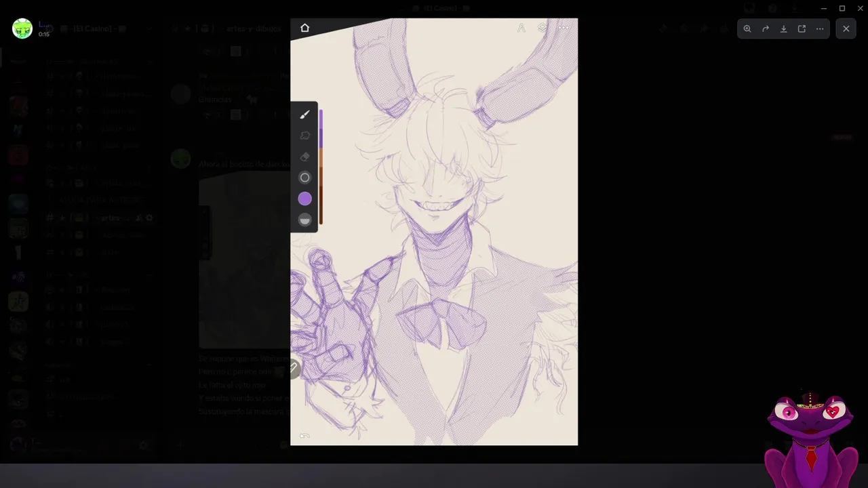The width and height of the screenshot is (868, 488).
Task: Zoom into the image with the magnifier icon
Action: [x=747, y=29]
